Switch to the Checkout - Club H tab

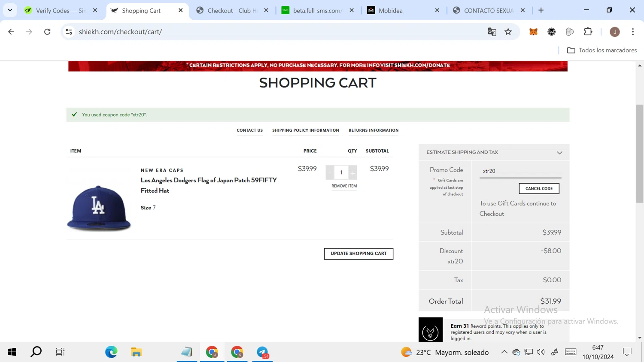click(232, 10)
